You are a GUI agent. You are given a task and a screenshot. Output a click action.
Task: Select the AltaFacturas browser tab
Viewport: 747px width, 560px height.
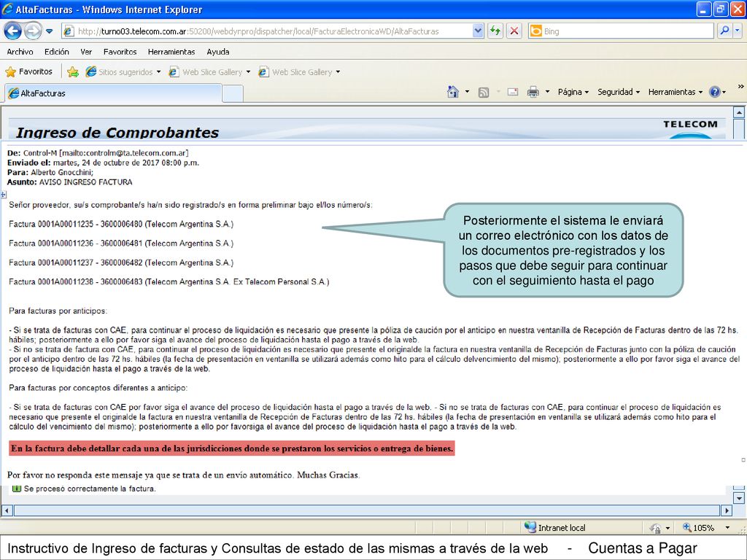point(113,93)
